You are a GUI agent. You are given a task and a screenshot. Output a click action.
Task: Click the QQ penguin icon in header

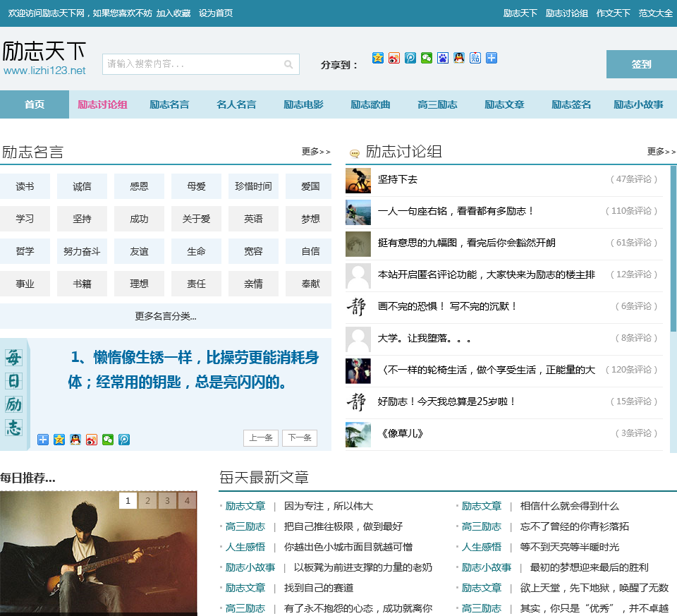(459, 58)
